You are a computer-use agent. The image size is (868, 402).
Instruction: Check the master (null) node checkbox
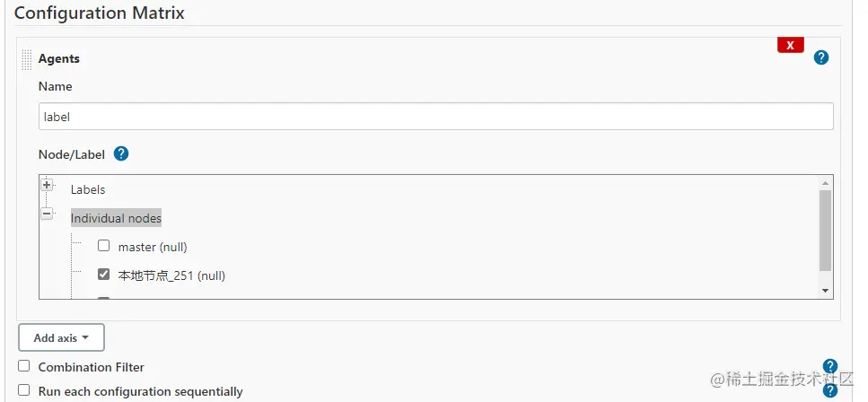pos(103,246)
